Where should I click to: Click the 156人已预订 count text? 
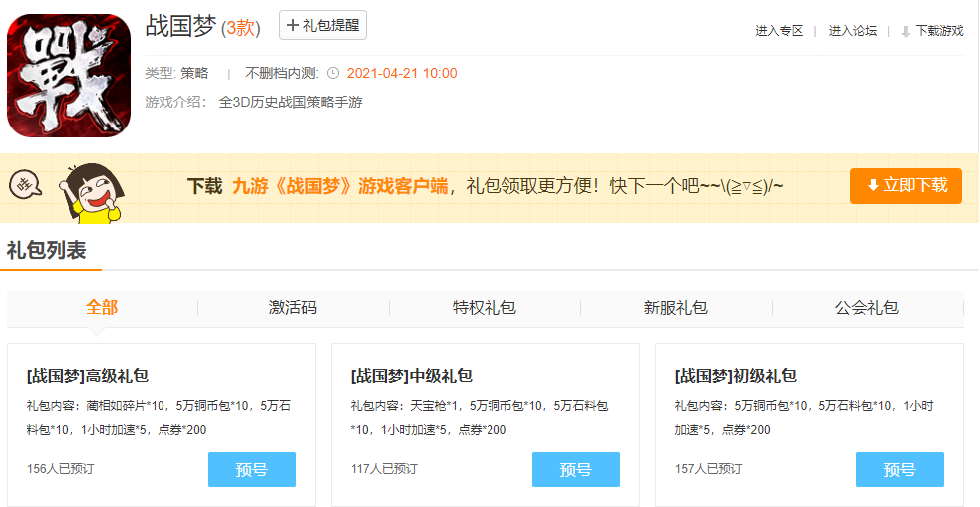point(61,469)
